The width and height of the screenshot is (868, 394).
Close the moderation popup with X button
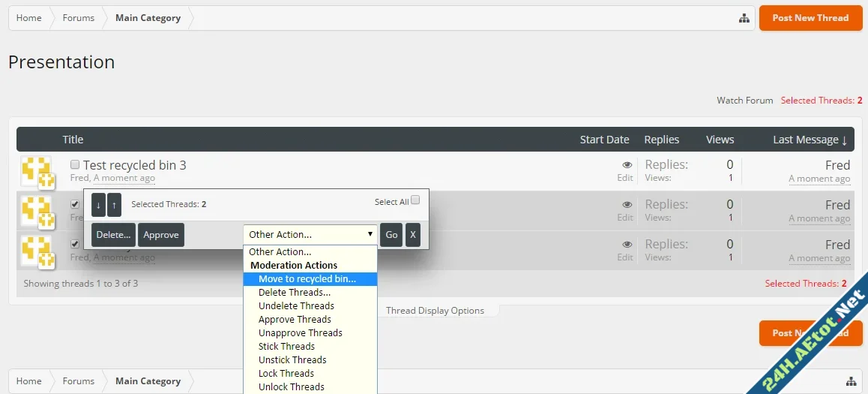(412, 235)
